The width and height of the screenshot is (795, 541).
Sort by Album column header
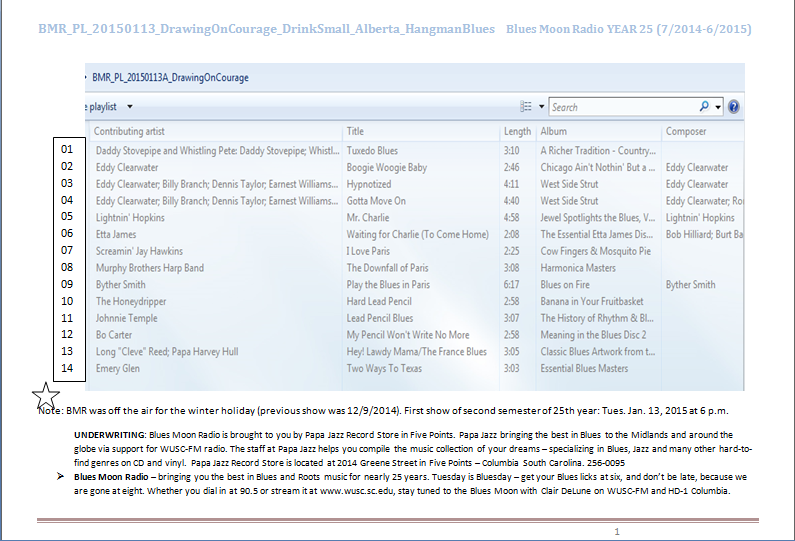554,131
